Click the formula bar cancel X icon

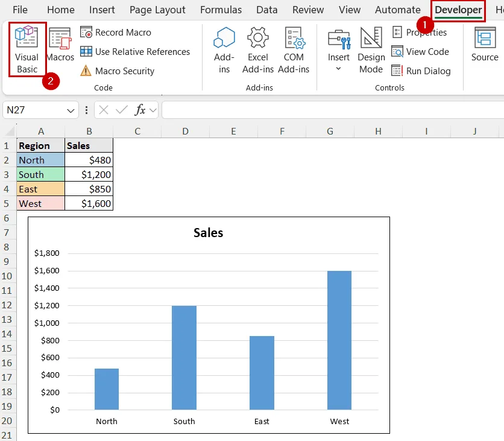104,110
